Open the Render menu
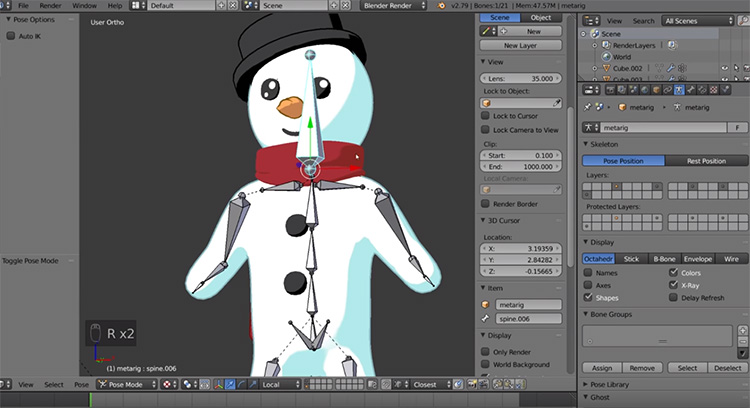 50,6
